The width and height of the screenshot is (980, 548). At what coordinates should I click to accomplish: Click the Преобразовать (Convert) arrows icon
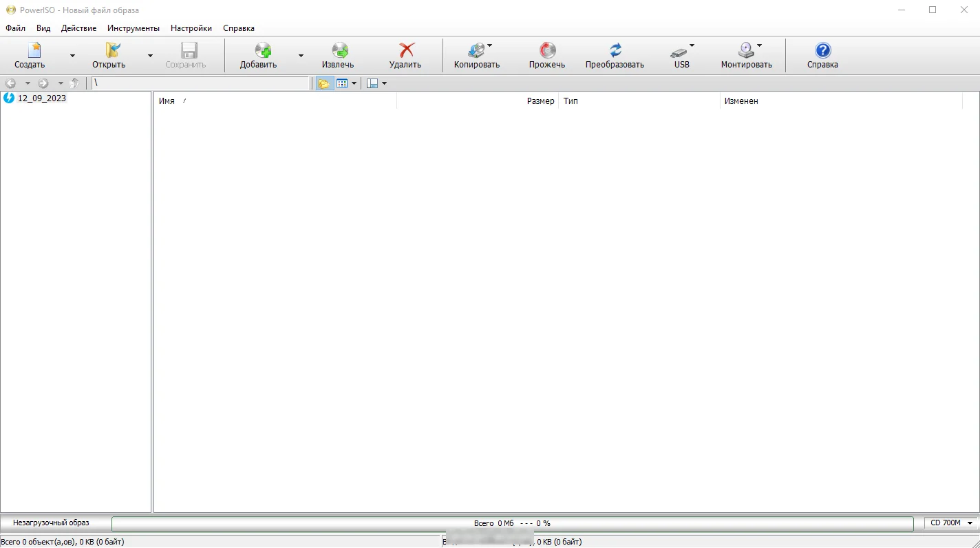[615, 51]
